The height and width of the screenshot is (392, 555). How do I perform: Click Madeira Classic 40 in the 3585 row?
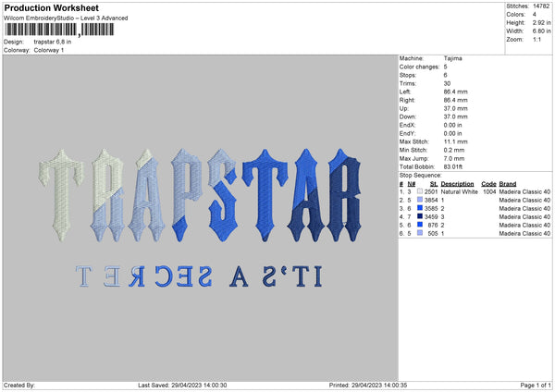(x=524, y=208)
